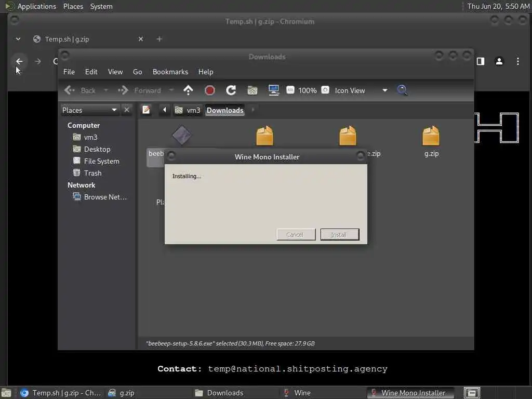532x399 pixels.
Task: Open the Forward history dropdown arrow
Action: [x=171, y=90]
